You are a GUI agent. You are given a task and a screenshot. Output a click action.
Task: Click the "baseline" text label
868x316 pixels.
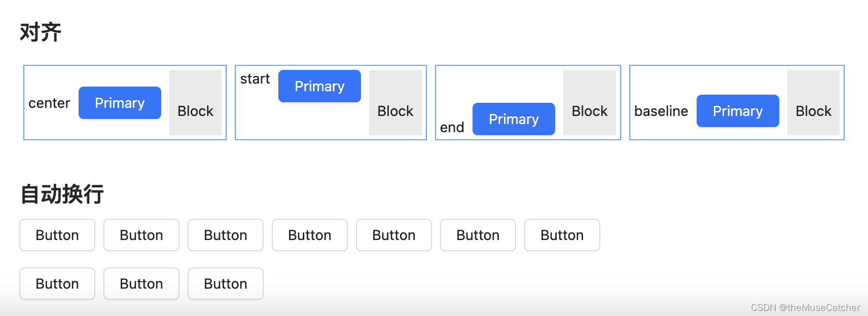click(x=661, y=111)
